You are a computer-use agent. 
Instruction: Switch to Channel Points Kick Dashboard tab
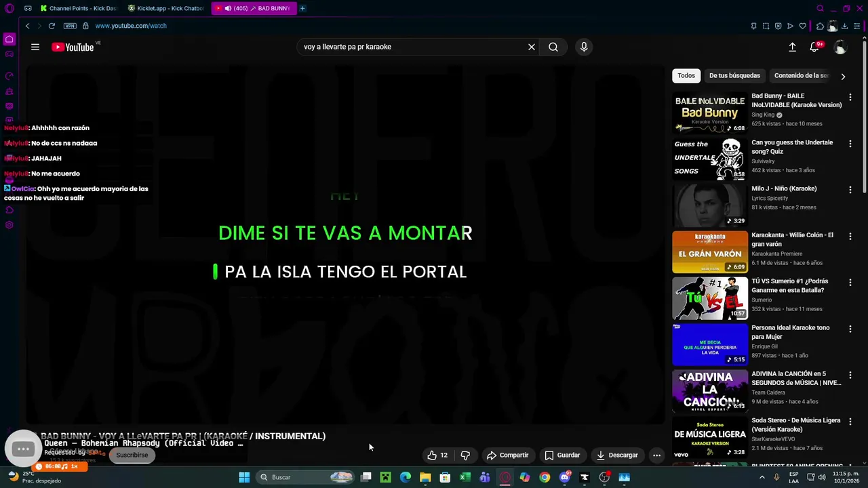(x=79, y=8)
